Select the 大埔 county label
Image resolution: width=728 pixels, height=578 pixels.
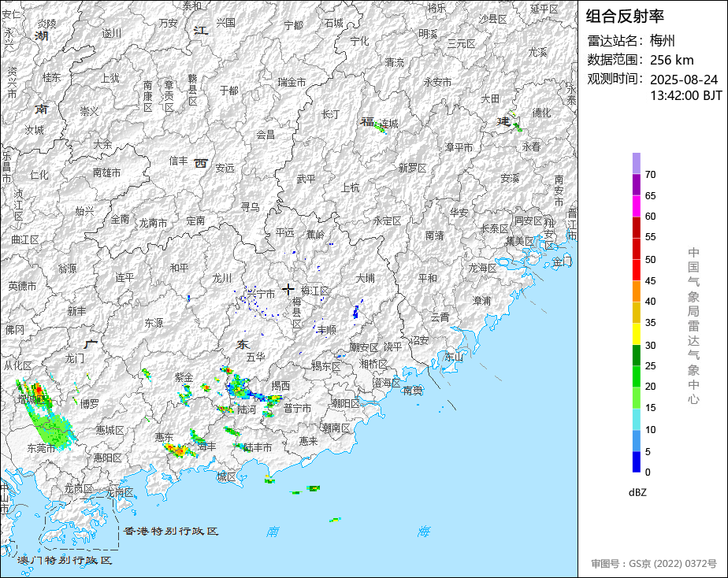tap(366, 278)
